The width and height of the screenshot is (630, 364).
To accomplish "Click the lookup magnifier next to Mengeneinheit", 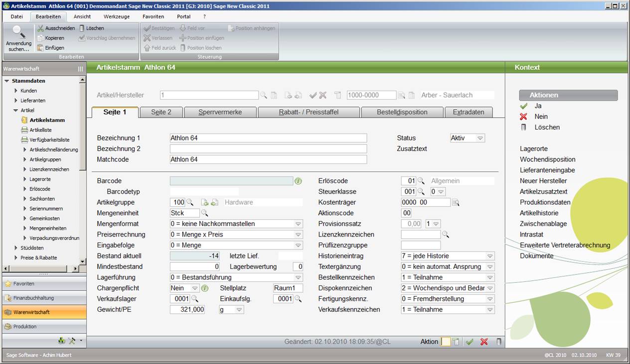I will click(204, 213).
